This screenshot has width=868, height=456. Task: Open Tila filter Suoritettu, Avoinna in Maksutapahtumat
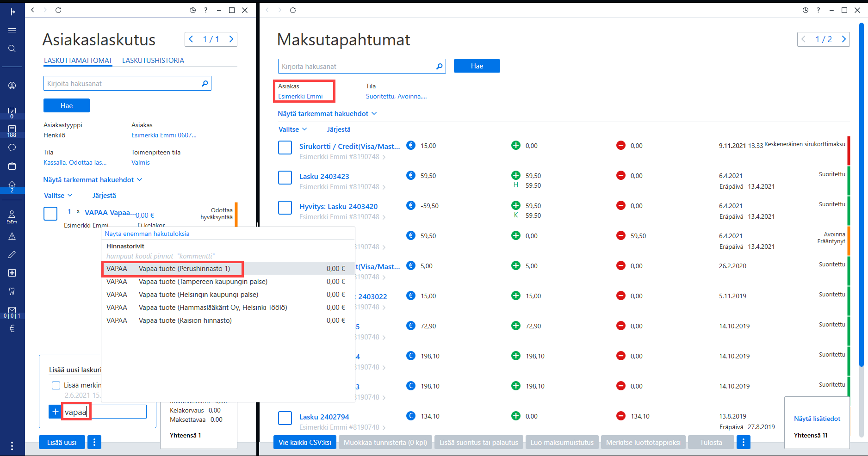click(x=396, y=96)
